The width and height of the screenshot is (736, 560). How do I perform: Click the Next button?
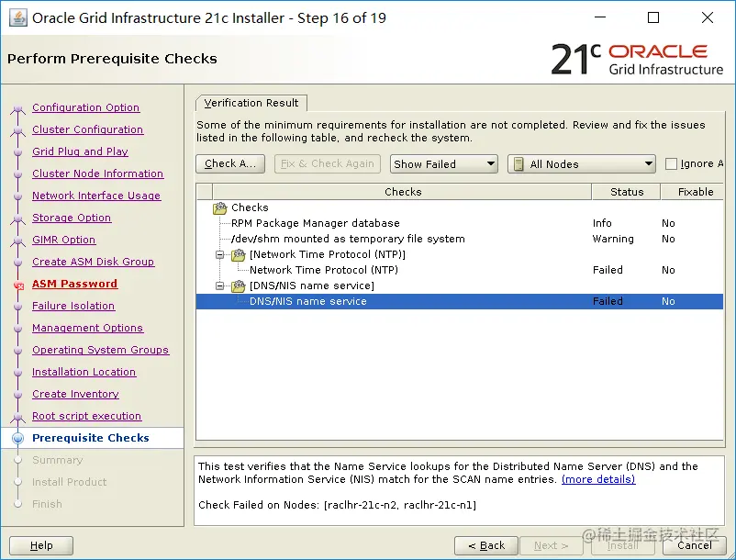(551, 545)
